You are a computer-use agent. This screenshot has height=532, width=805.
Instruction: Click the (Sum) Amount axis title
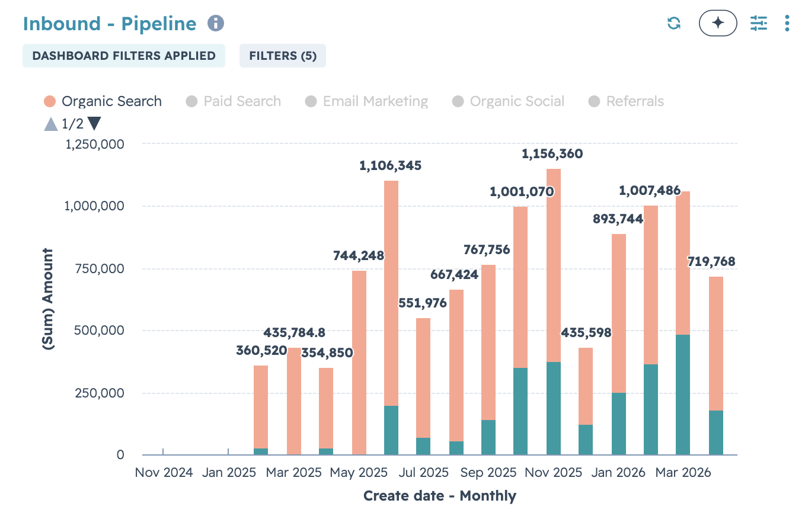click(x=48, y=299)
